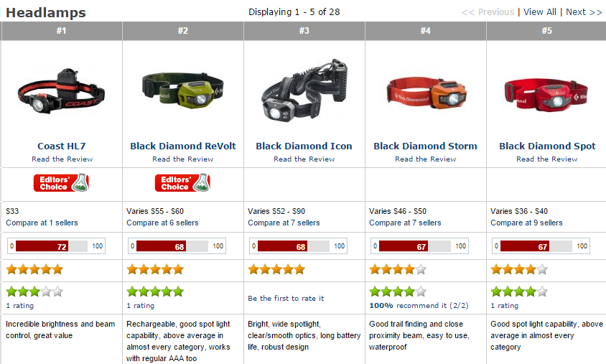Screen dimensions: 606x364
Task: Click the orange Black Diamond Storm photo
Action: (426, 93)
